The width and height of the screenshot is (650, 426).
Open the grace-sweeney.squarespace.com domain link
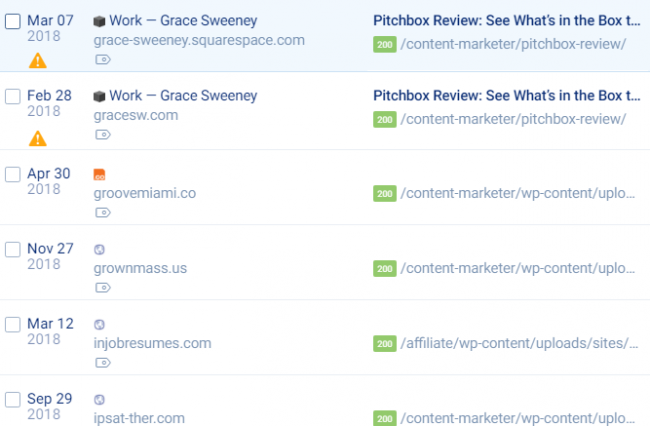coord(199,40)
